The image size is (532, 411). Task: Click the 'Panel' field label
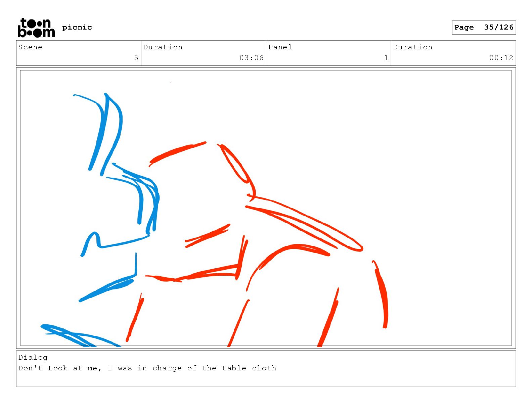[280, 47]
